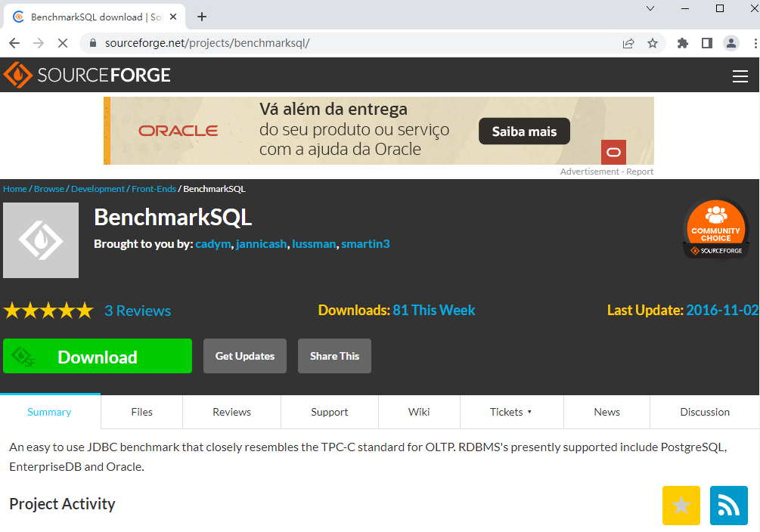Click the browser extensions puzzle icon

pyautogui.click(x=682, y=43)
